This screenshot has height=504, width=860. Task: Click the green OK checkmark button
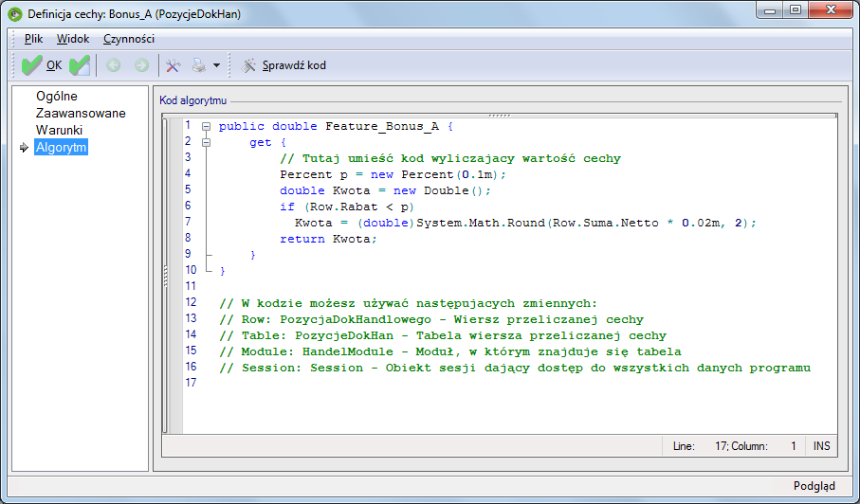click(x=42, y=65)
